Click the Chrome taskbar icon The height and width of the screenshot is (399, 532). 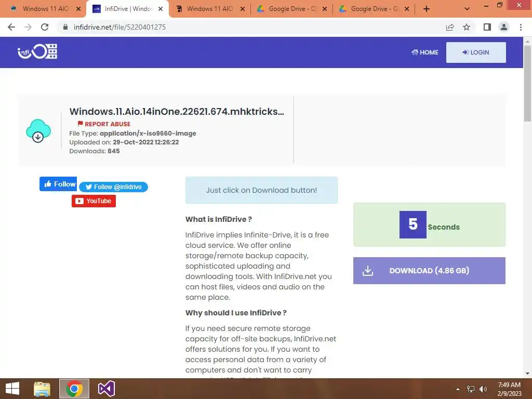(74, 389)
